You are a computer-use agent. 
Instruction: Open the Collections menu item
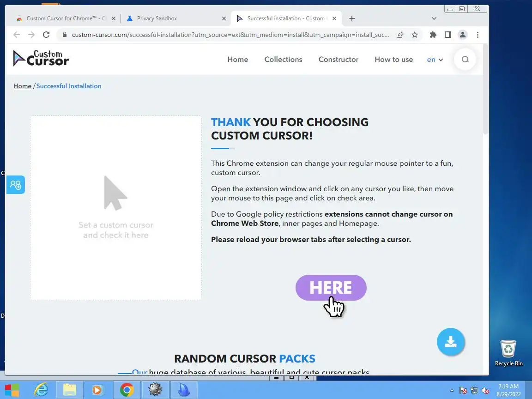click(283, 60)
